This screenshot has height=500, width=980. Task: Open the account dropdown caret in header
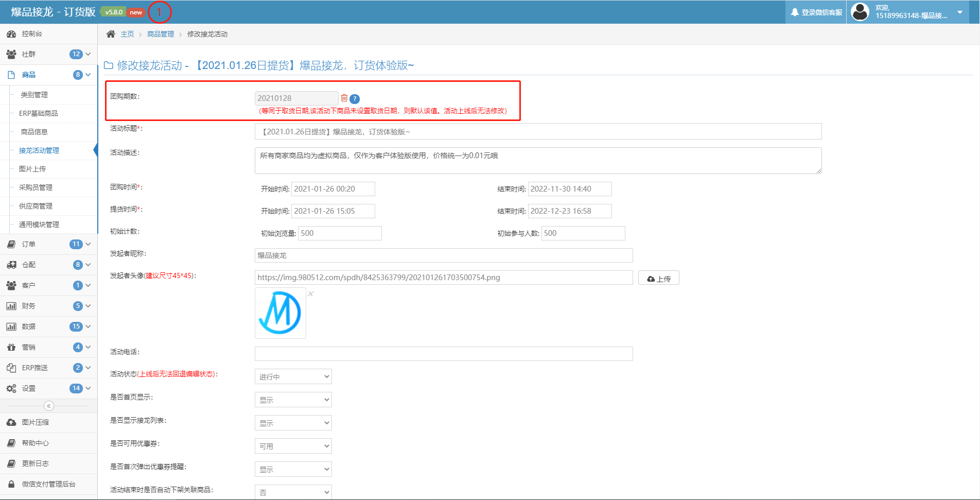click(960, 12)
